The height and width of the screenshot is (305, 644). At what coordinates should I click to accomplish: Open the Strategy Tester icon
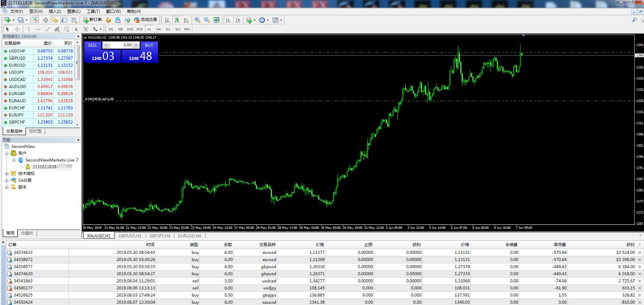(74, 20)
